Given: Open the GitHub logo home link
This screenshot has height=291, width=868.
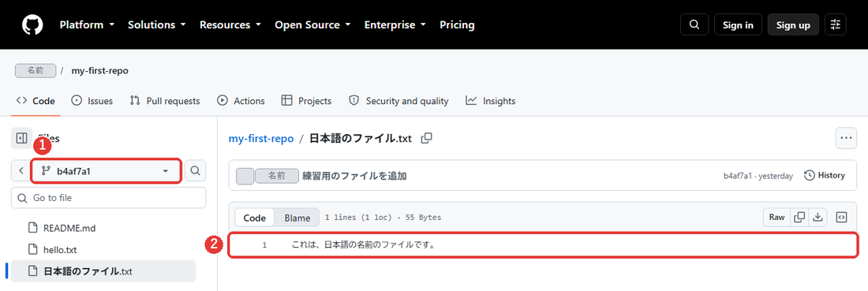Looking at the screenshot, I should tap(32, 25).
